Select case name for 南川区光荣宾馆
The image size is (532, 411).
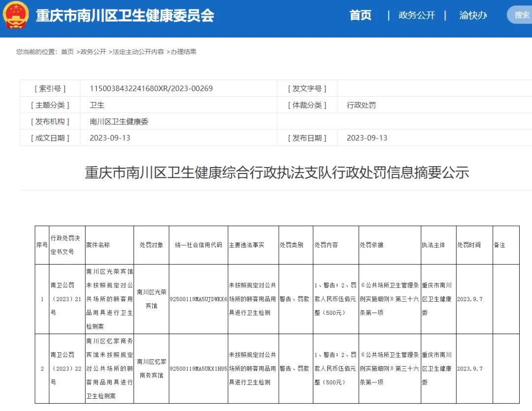[109, 299]
